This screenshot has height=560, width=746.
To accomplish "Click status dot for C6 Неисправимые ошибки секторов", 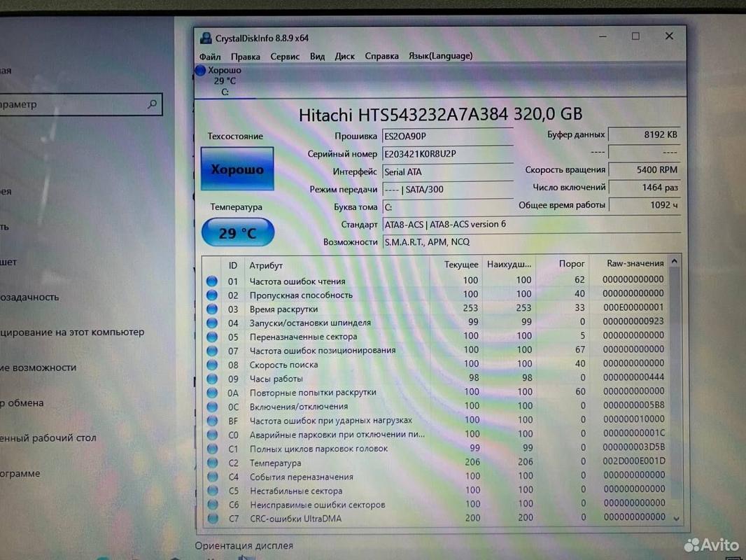I will tap(213, 505).
